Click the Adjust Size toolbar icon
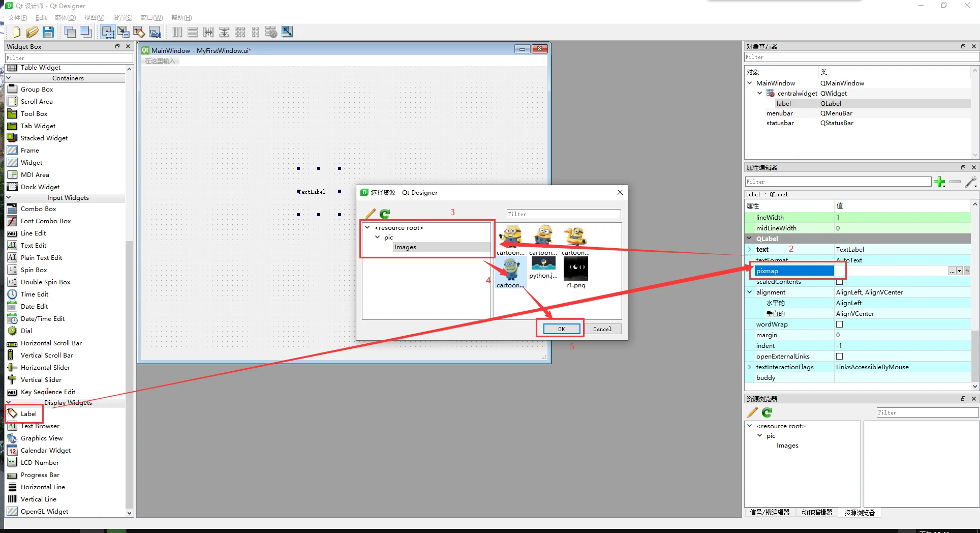This screenshot has height=533, width=980. pyautogui.click(x=287, y=32)
